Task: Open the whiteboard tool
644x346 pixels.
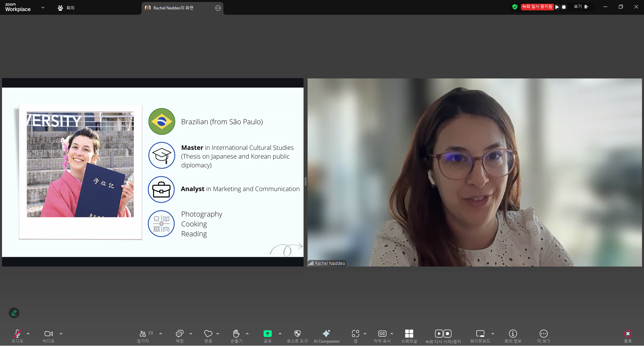Action: (x=480, y=334)
